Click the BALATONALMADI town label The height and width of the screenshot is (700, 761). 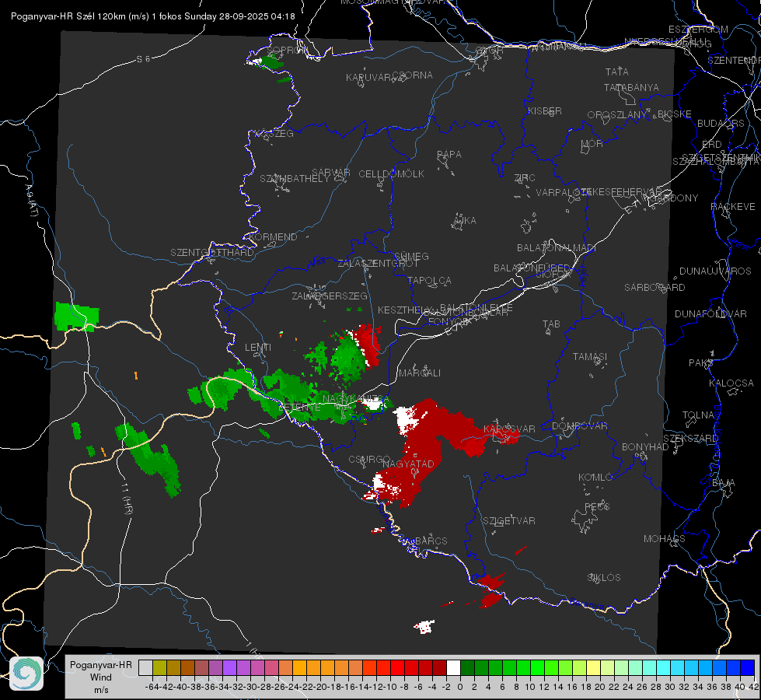tap(557, 248)
